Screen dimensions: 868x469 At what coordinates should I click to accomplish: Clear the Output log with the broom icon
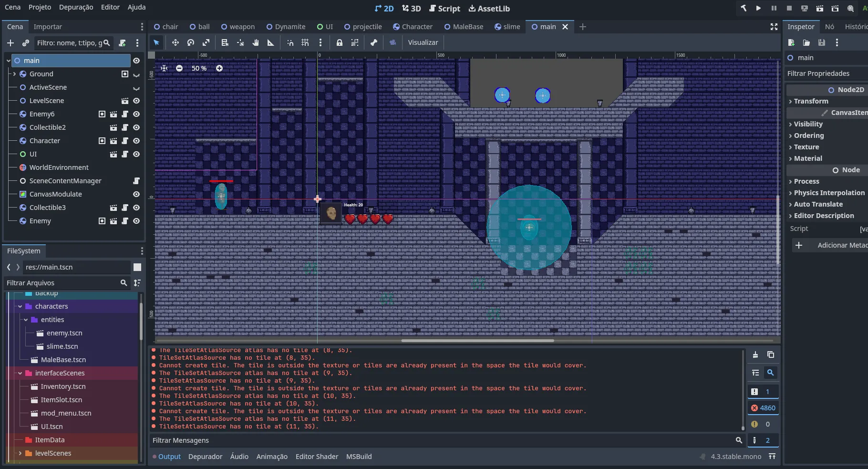(x=755, y=355)
